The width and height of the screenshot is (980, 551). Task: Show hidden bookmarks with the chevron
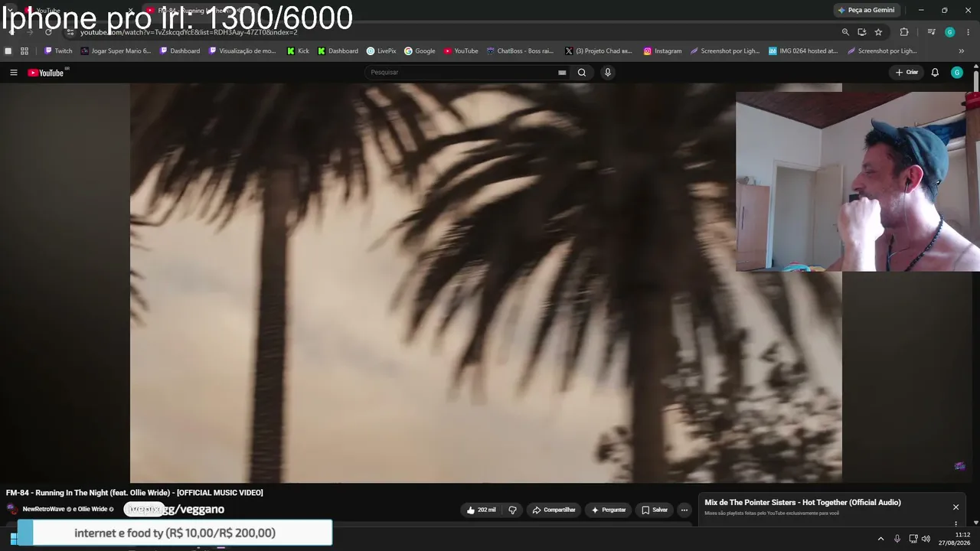point(962,51)
